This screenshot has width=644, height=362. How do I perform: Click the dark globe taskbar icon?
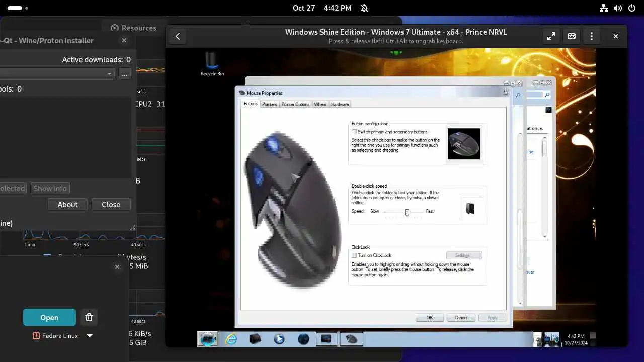[303, 339]
